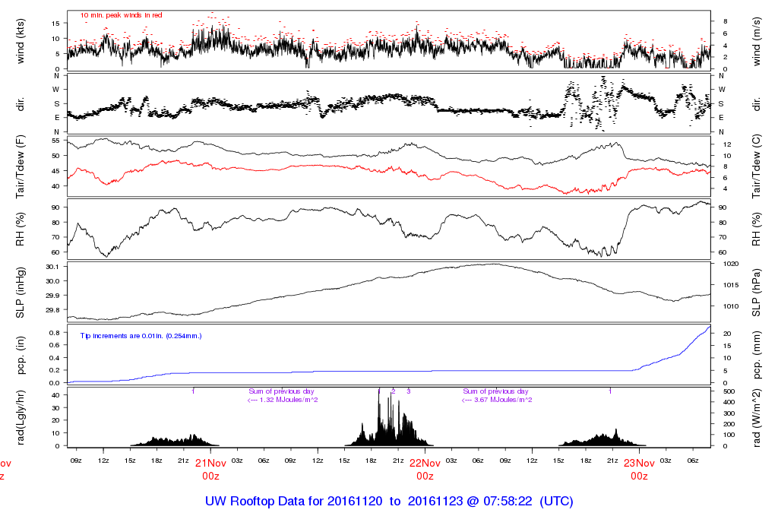This screenshot has width=778, height=532.
Task: Select the 'SLP (hPa)' axis label
Action: [x=756, y=293]
